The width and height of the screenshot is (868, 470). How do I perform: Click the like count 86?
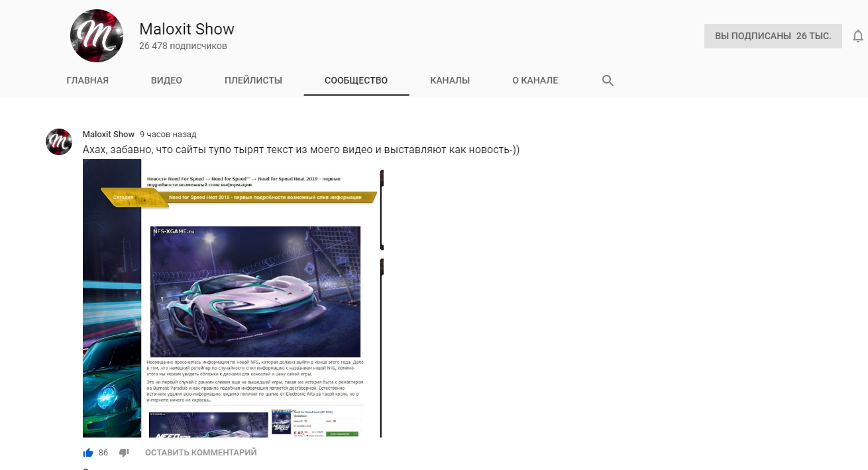point(103,453)
